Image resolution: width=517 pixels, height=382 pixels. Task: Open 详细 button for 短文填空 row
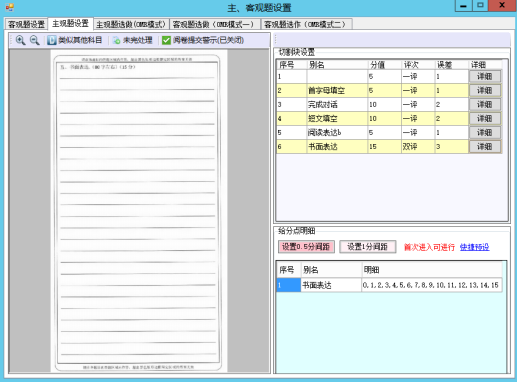[485, 118]
